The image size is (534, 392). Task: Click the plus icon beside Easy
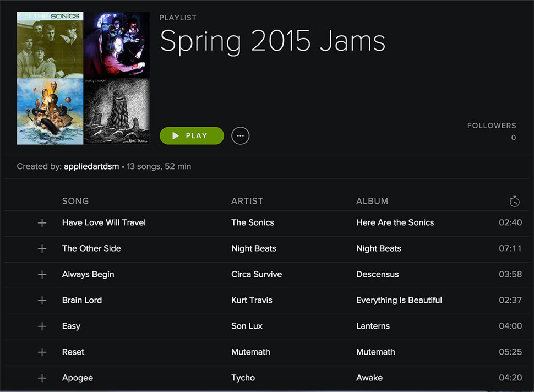pos(42,326)
